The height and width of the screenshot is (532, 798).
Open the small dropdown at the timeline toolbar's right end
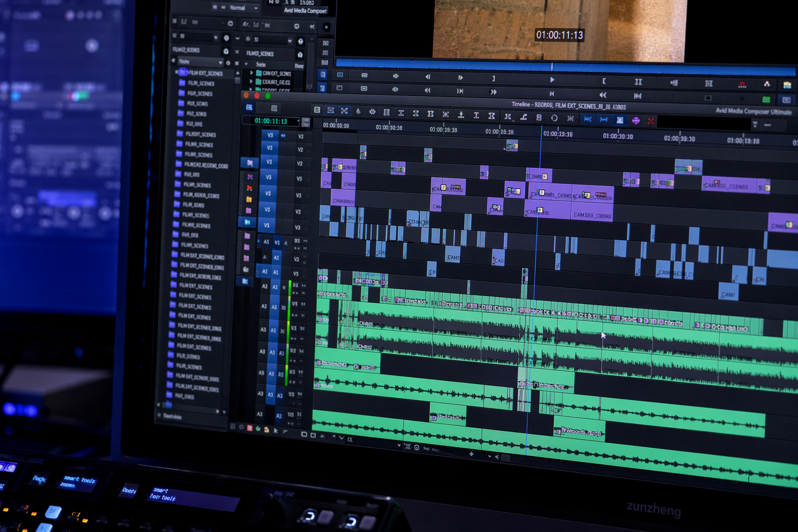[x=755, y=124]
